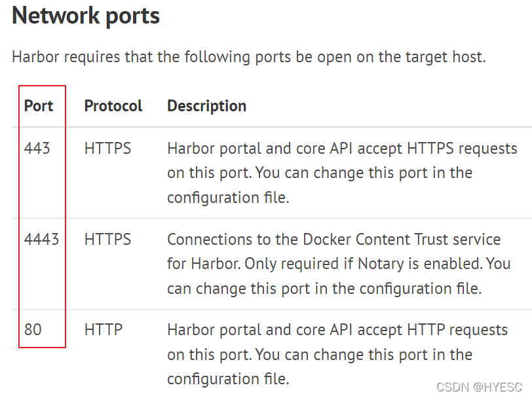The height and width of the screenshot is (398, 532).
Task: Select the 80 port cell
Action: (x=33, y=330)
